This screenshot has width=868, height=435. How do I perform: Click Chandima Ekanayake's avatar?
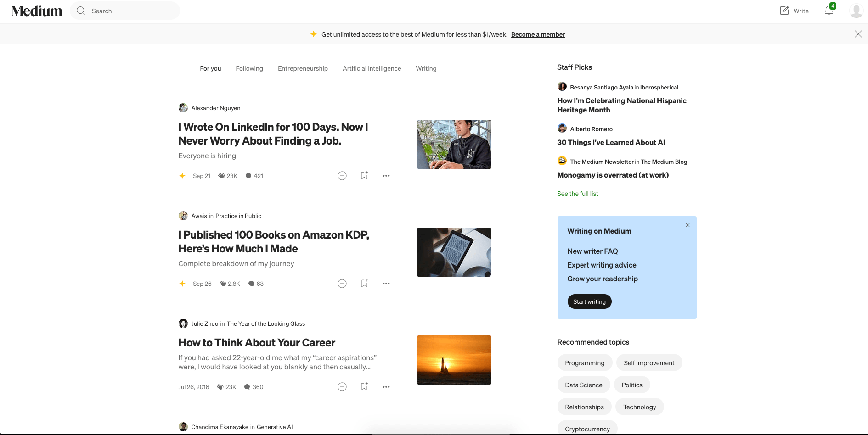[183, 427]
